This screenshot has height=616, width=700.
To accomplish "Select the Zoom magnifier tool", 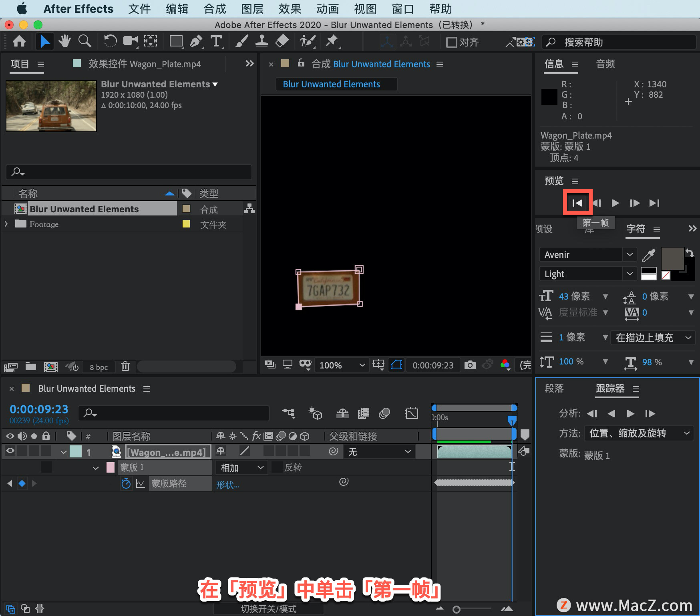I will [x=84, y=41].
